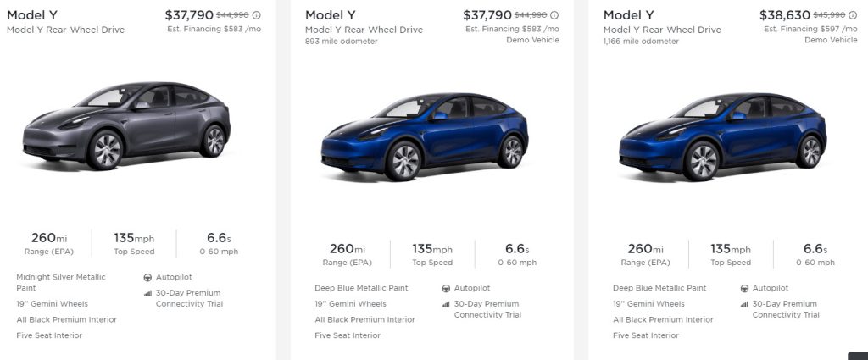Click the connectivity signal icon on the 893-mile card

click(x=446, y=304)
